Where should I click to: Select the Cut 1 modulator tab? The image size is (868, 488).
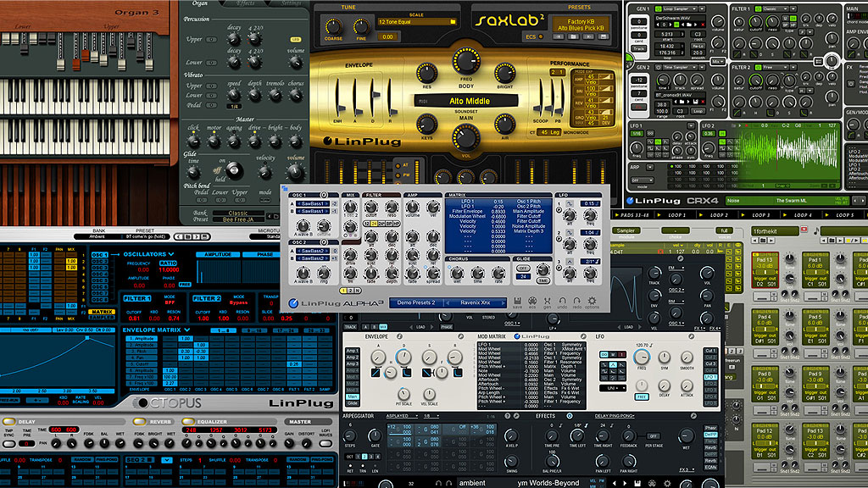pos(711,351)
